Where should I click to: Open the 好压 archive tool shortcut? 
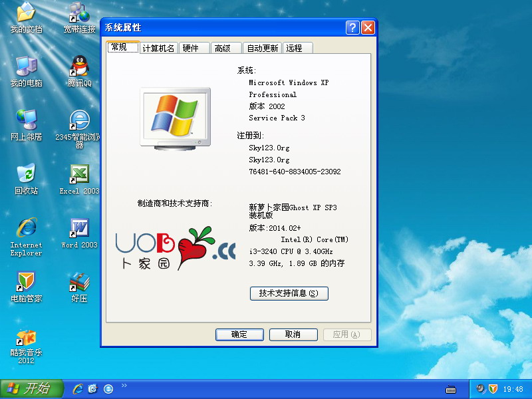[x=79, y=283]
